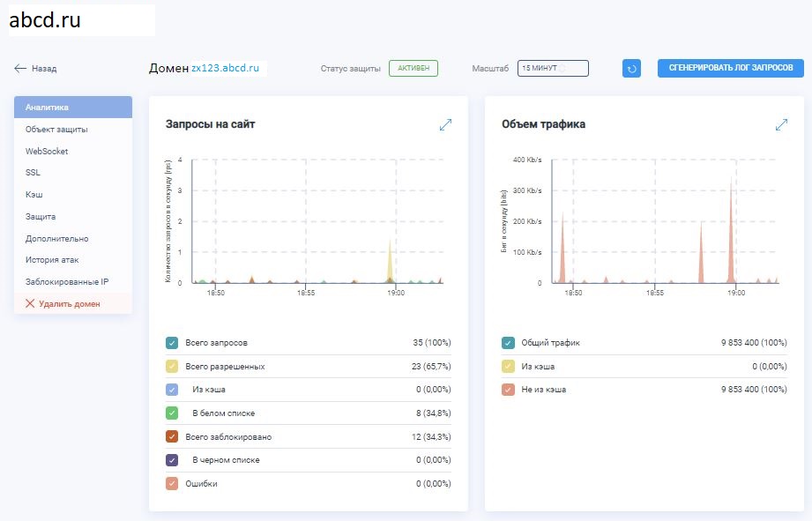Click the red X delete icon
The image size is (812, 521).
coord(30,303)
